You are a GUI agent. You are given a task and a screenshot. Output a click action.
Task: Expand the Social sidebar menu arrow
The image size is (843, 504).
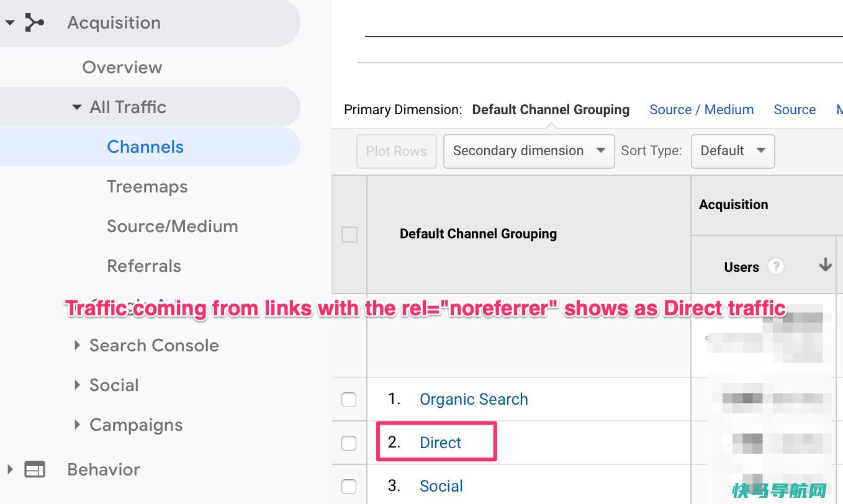[77, 385]
